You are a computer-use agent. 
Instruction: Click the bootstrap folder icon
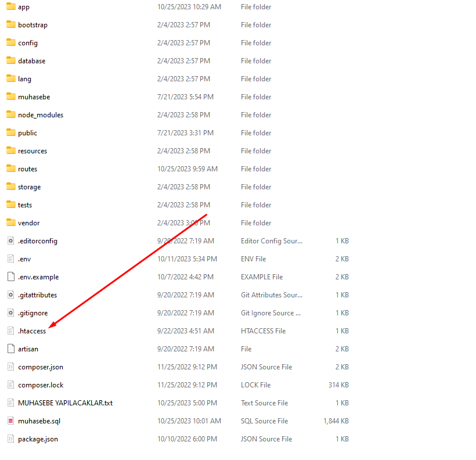coord(11,24)
